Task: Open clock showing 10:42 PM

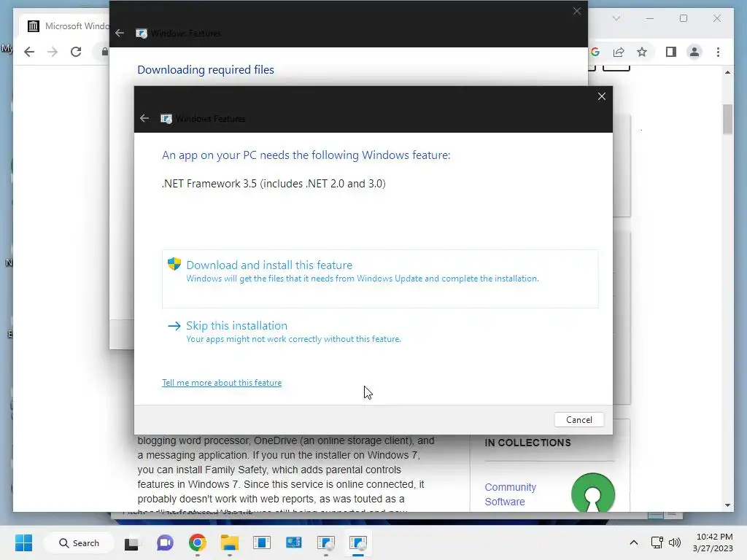Action: (x=713, y=542)
